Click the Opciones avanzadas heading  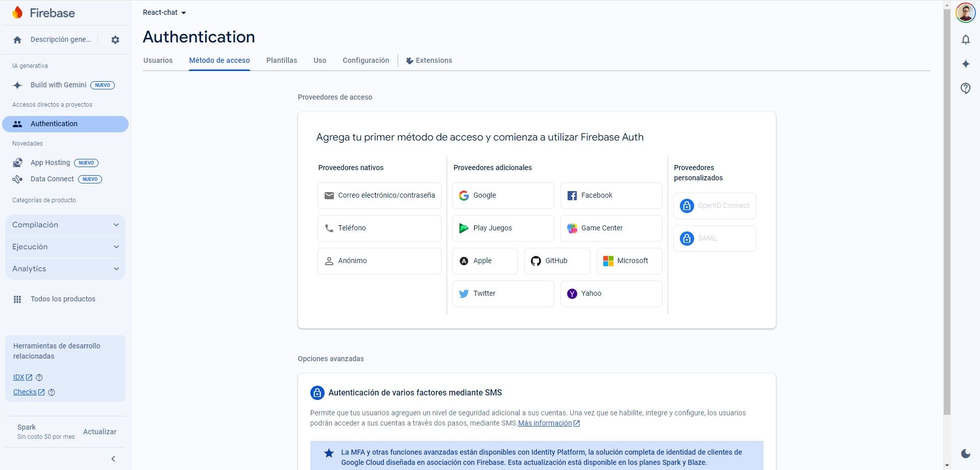click(331, 359)
